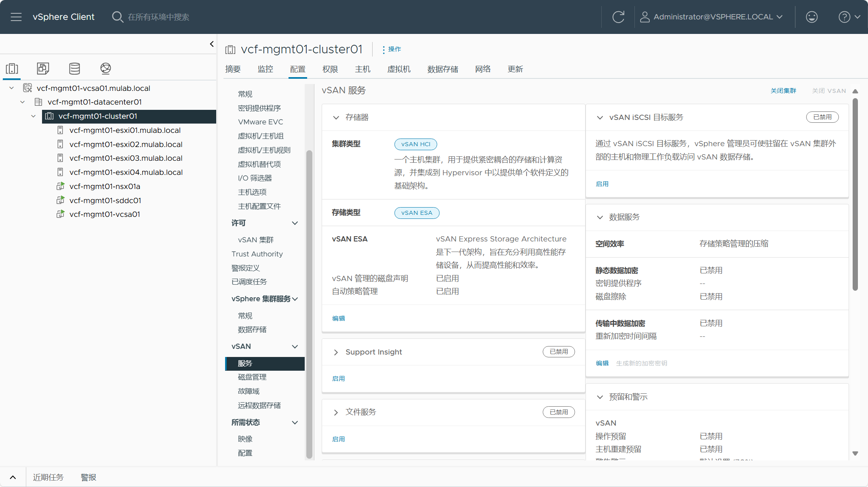
Task: Open the 摘要 tab
Action: click(233, 69)
